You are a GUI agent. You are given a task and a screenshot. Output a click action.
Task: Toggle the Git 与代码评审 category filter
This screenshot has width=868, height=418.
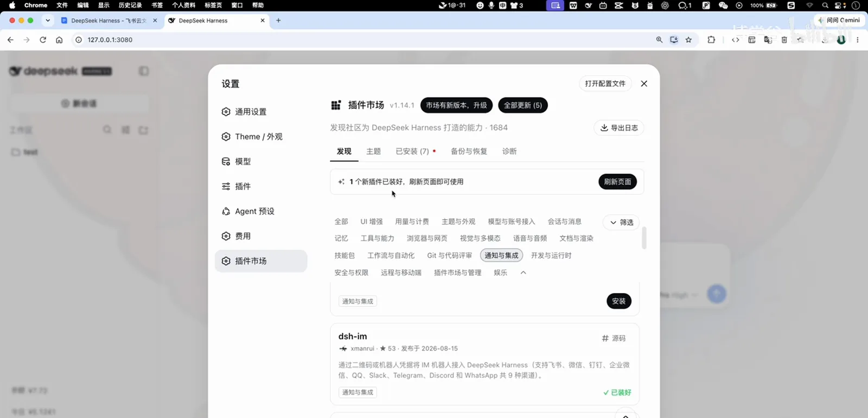coord(449,256)
